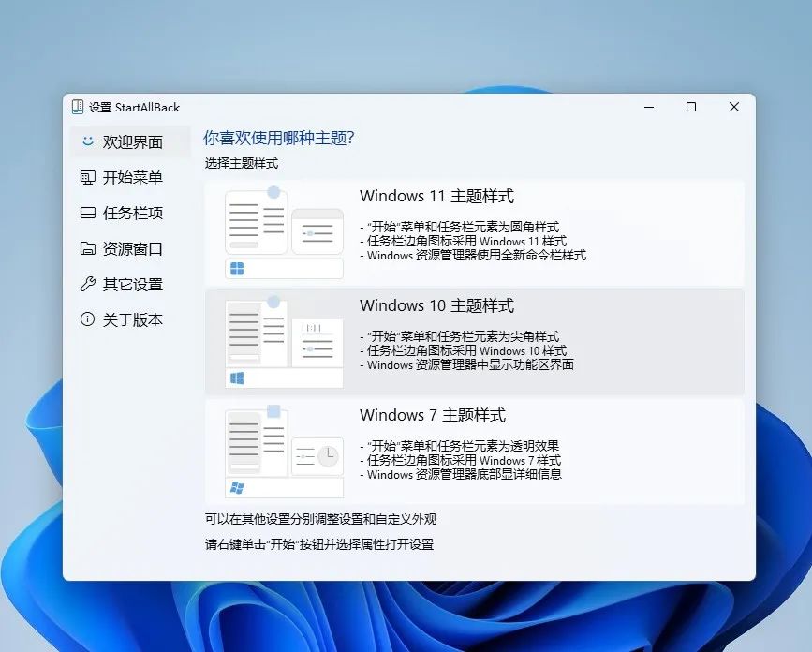Click the start menu icon beside 开始菜单
812x652 pixels.
tap(87, 178)
